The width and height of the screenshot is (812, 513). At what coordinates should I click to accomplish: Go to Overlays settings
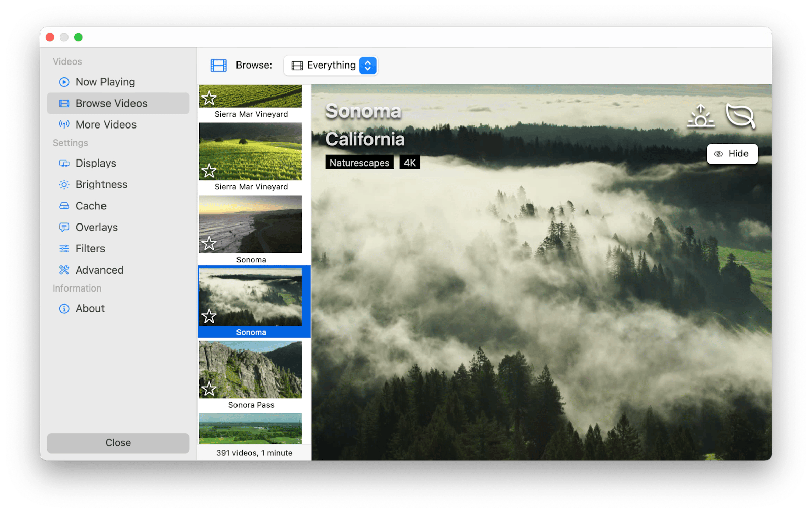[118, 227]
